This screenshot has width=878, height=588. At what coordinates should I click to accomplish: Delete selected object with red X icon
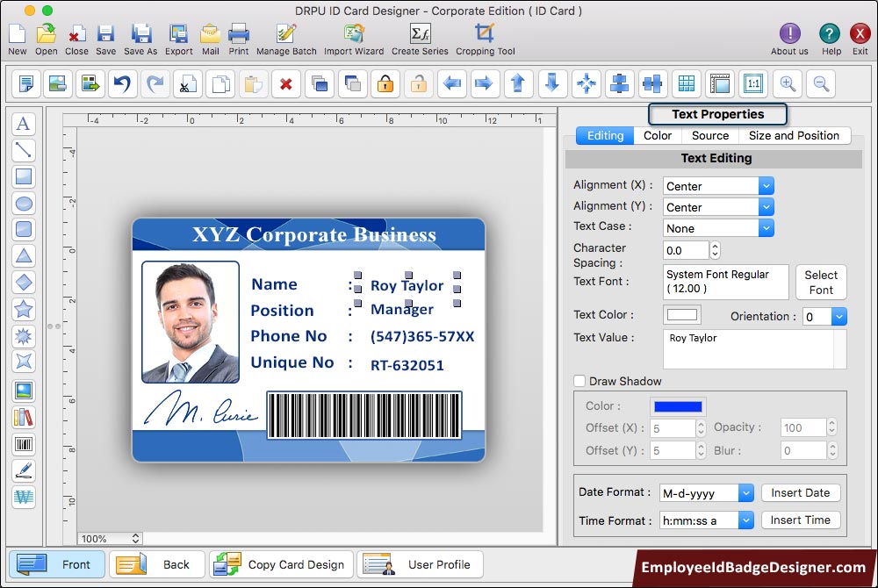286,84
